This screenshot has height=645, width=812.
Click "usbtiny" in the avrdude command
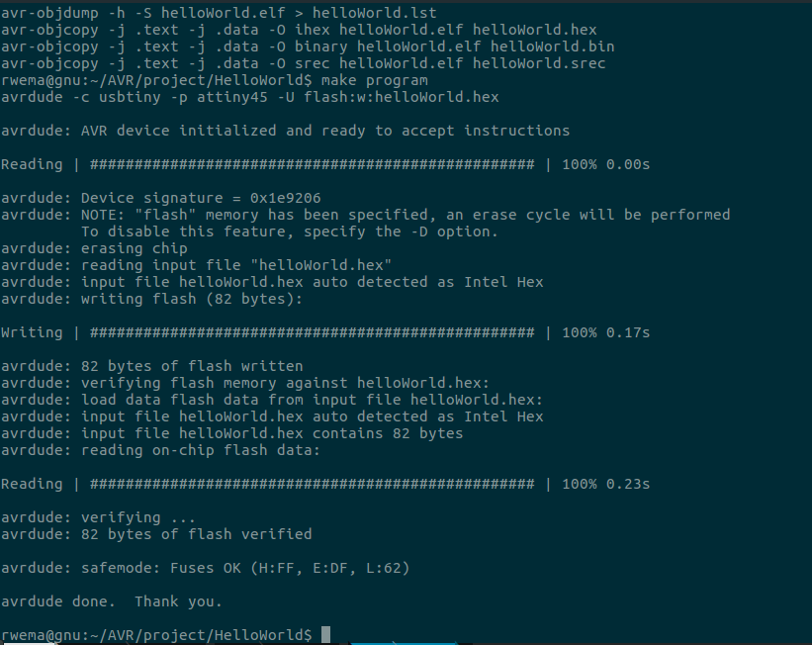coord(138,97)
